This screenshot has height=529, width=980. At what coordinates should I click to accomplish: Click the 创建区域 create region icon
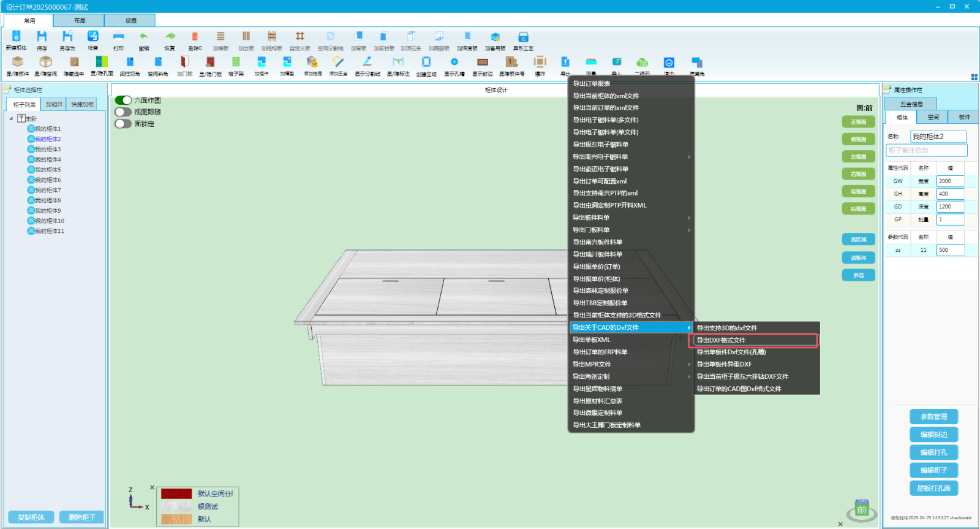426,62
